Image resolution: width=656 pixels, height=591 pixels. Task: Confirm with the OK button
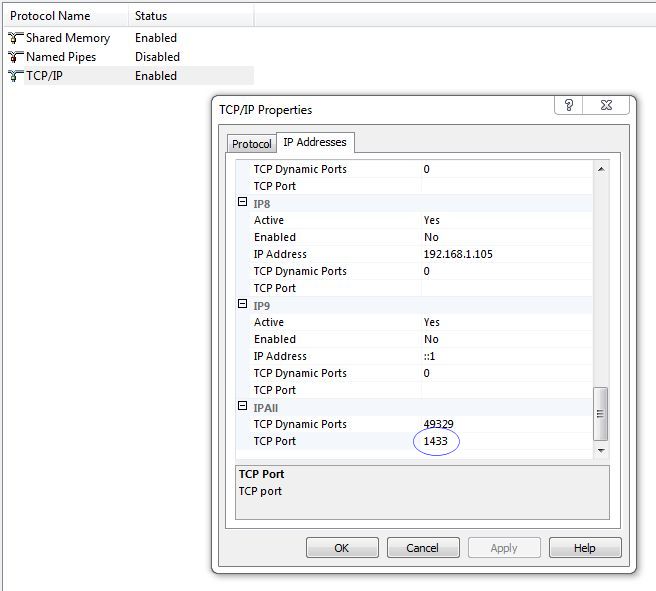tap(342, 548)
